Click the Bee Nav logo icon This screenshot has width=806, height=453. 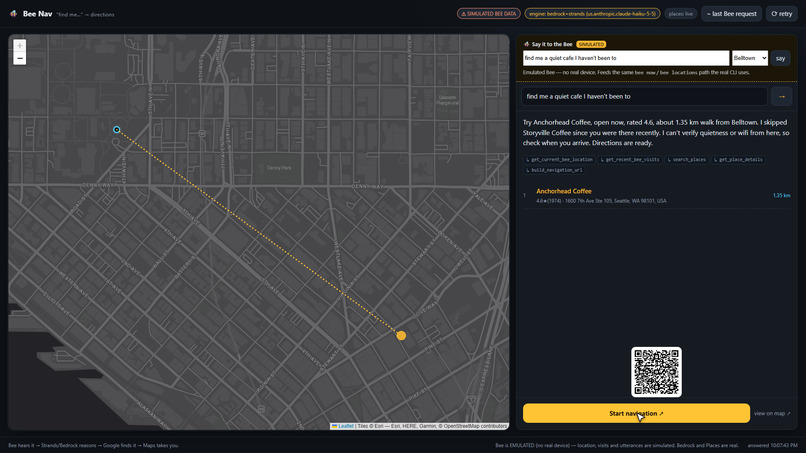13,14
